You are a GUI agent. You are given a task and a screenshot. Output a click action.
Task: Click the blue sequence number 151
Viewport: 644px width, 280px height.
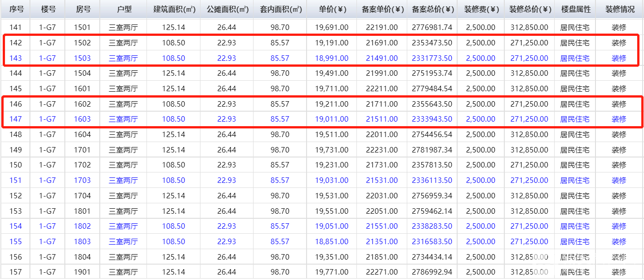click(x=16, y=180)
